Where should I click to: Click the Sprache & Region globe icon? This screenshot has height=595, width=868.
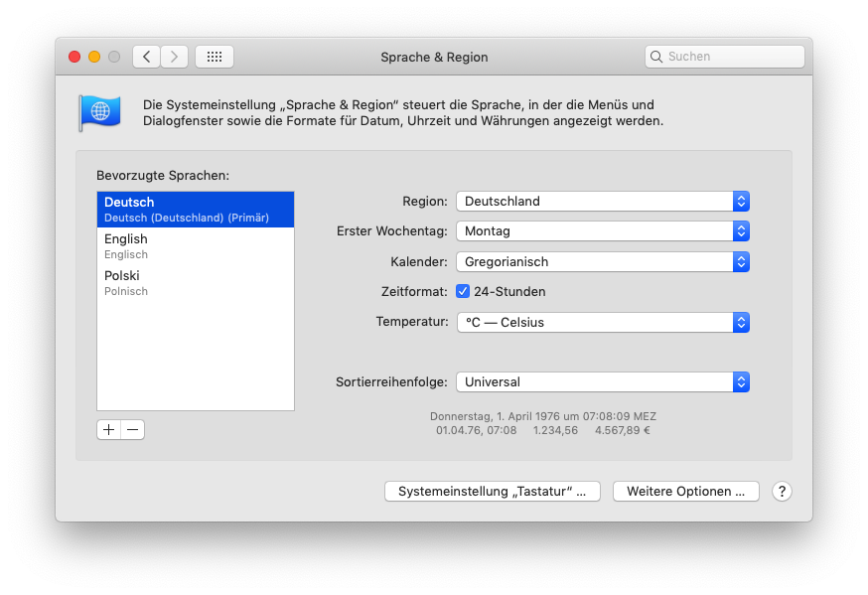(99, 112)
